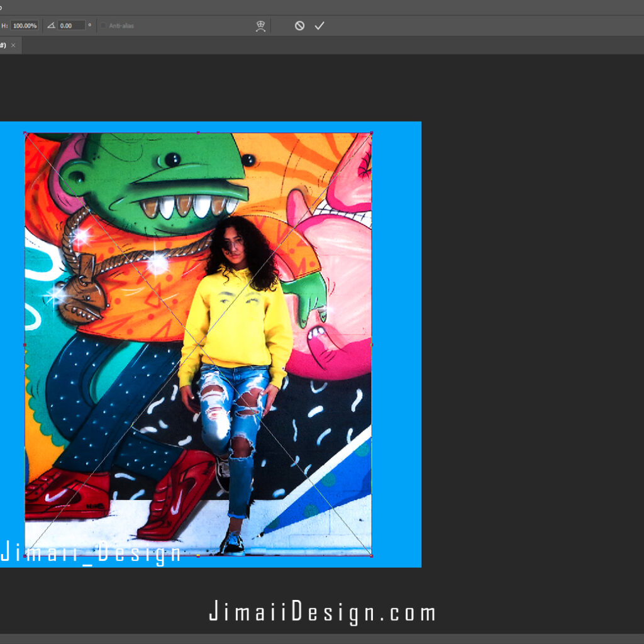
Task: Click the bottom-right transform corner handle
Action: [372, 555]
